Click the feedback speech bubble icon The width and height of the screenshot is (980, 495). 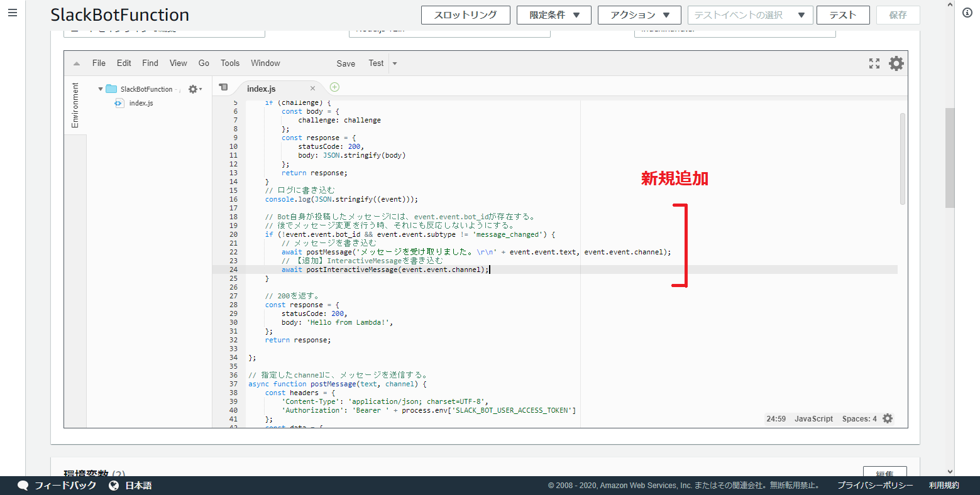(23, 486)
